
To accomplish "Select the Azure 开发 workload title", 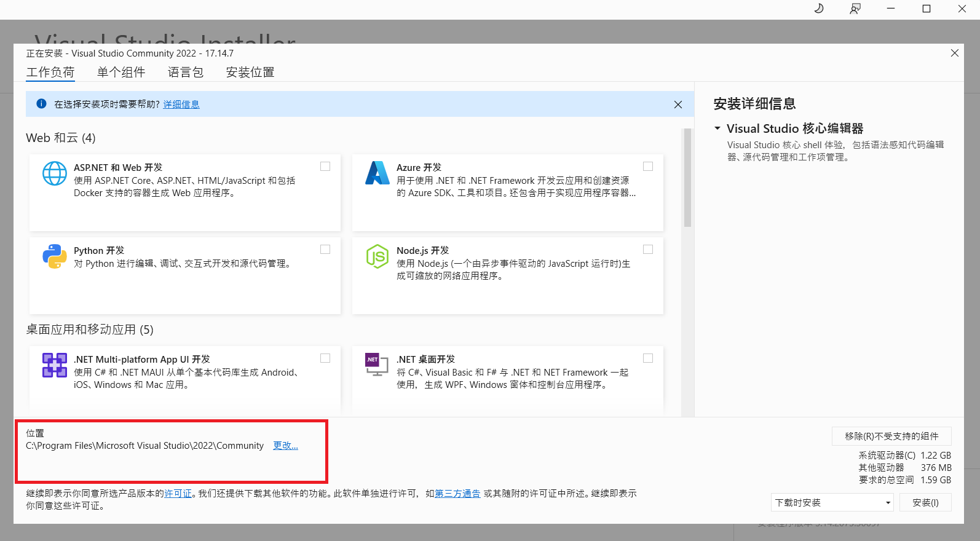I will 419,168.
